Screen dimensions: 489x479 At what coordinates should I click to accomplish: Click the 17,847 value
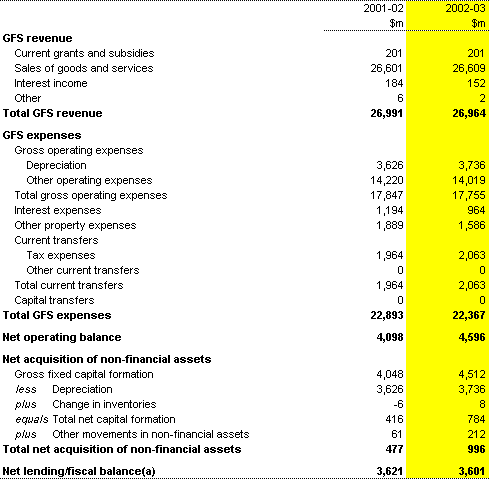pos(387,195)
